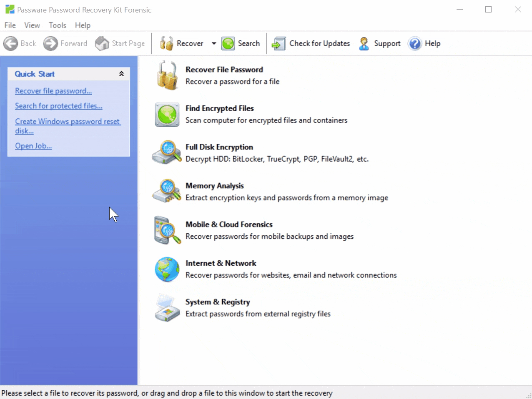Click the Search toolbar button
The width and height of the screenshot is (532, 399).
click(x=241, y=43)
